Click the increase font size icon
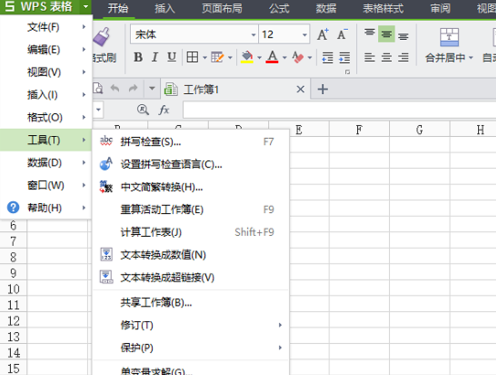This screenshot has width=496, height=375. pyautogui.click(x=322, y=34)
